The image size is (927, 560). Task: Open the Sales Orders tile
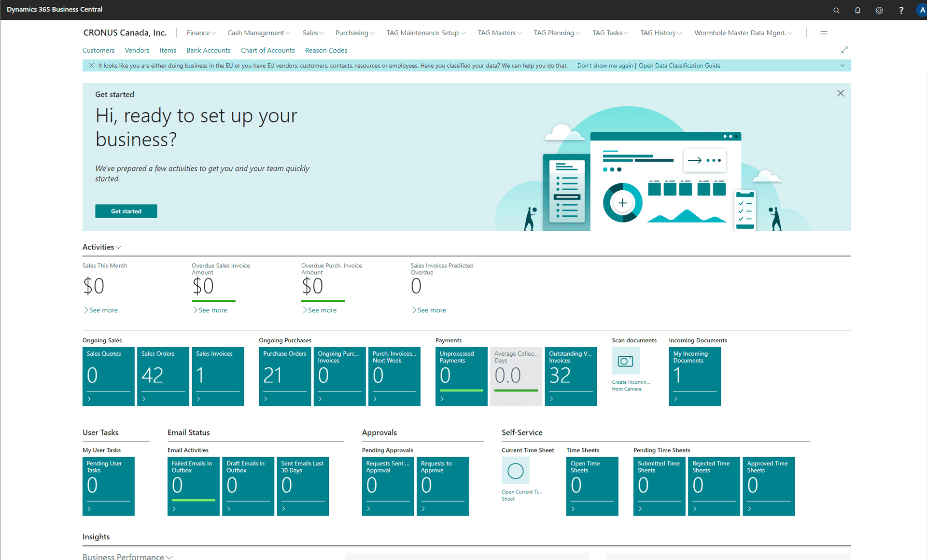[x=163, y=377]
